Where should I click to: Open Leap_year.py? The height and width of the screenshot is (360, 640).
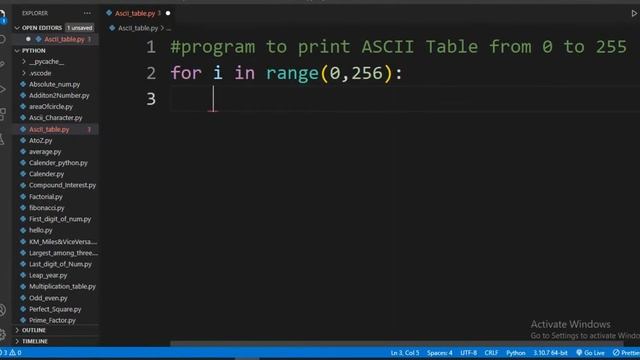[x=48, y=276]
